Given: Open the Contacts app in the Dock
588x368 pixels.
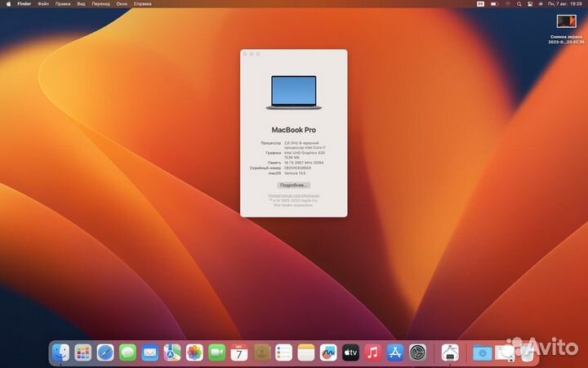Looking at the screenshot, I should pos(261,353).
